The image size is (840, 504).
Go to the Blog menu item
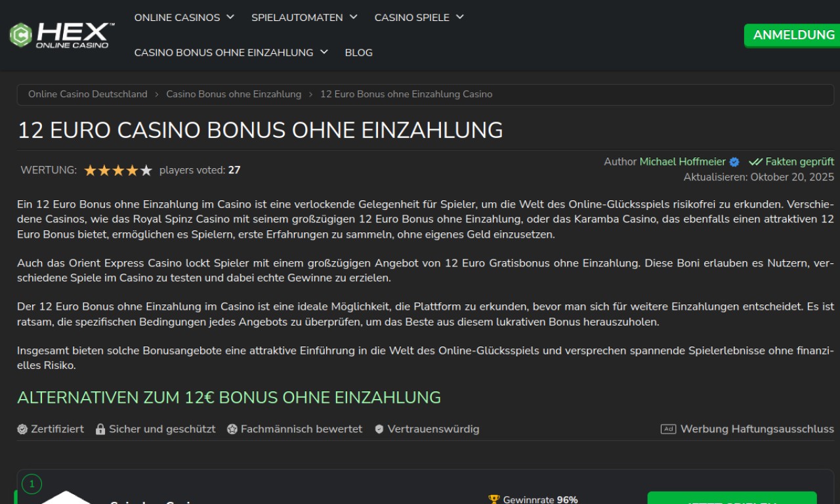tap(358, 52)
